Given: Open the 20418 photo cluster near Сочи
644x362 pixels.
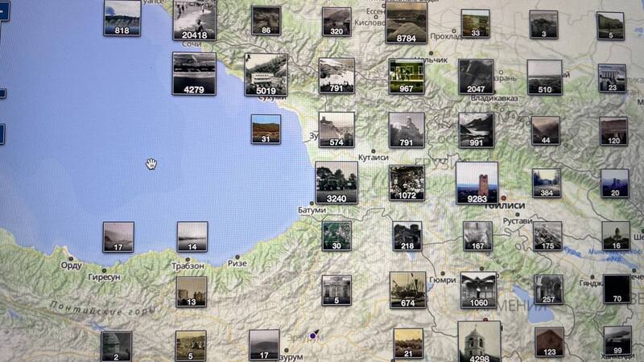Looking at the screenshot, I should point(194,19).
